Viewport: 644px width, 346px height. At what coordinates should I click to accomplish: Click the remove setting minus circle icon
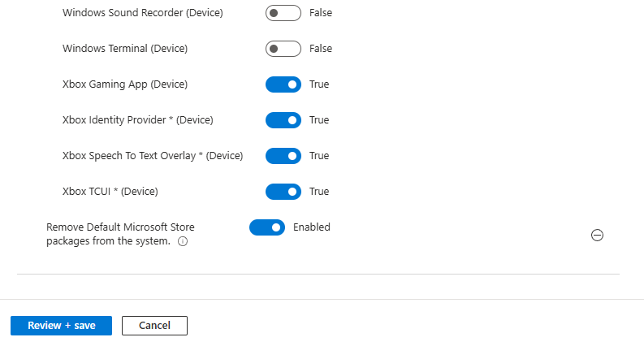point(597,235)
